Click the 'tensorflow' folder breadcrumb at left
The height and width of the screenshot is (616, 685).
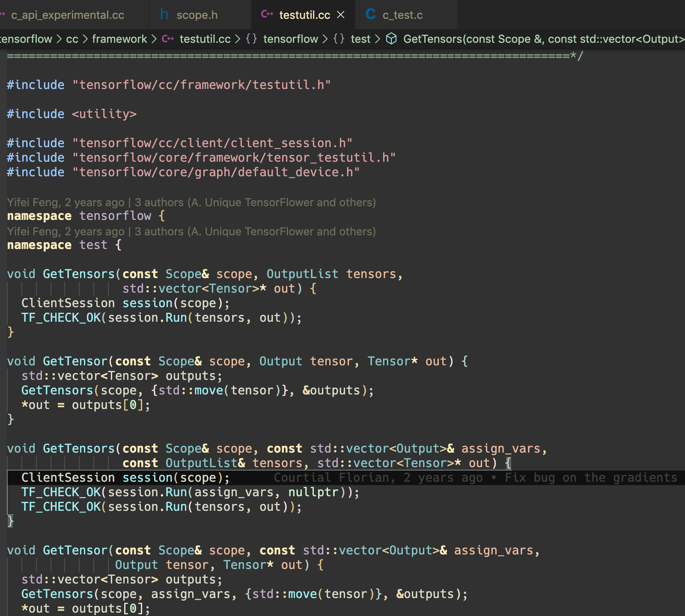coord(26,39)
